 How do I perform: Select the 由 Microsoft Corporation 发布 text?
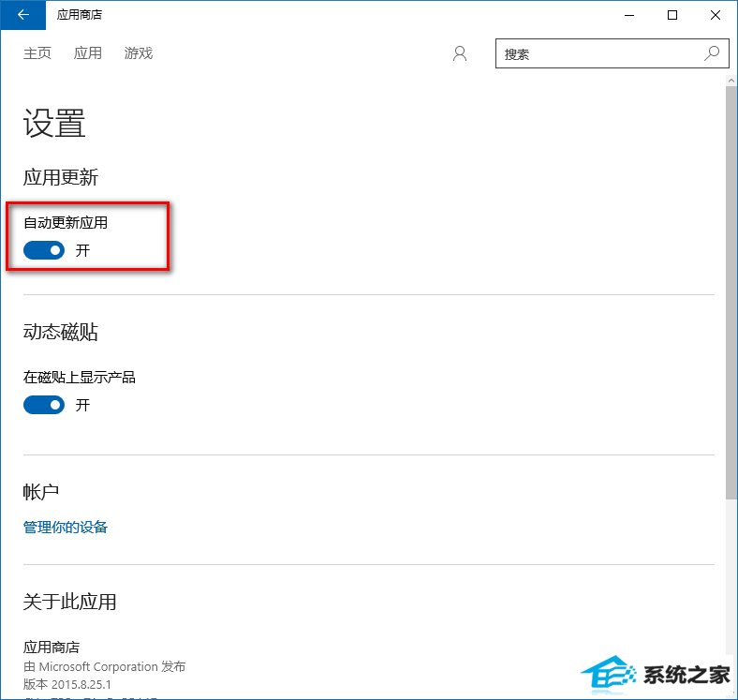click(105, 666)
